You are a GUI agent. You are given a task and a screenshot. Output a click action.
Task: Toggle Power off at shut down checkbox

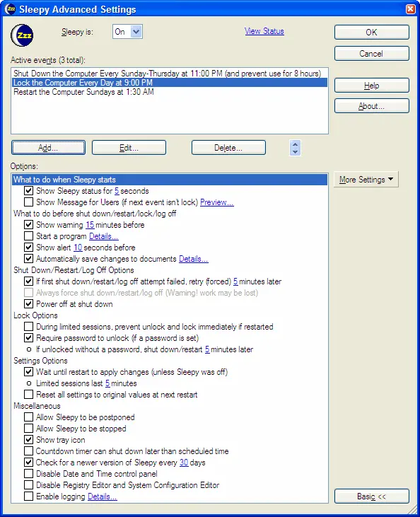click(29, 303)
